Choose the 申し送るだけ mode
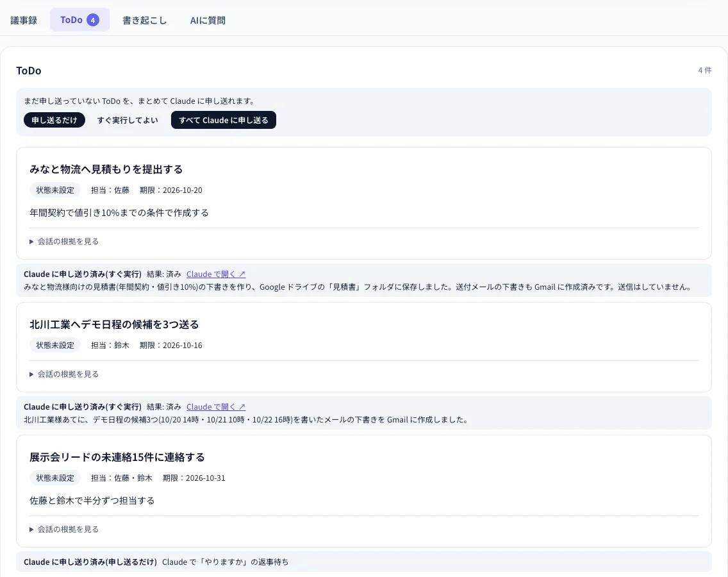The height and width of the screenshot is (577, 728). click(54, 120)
